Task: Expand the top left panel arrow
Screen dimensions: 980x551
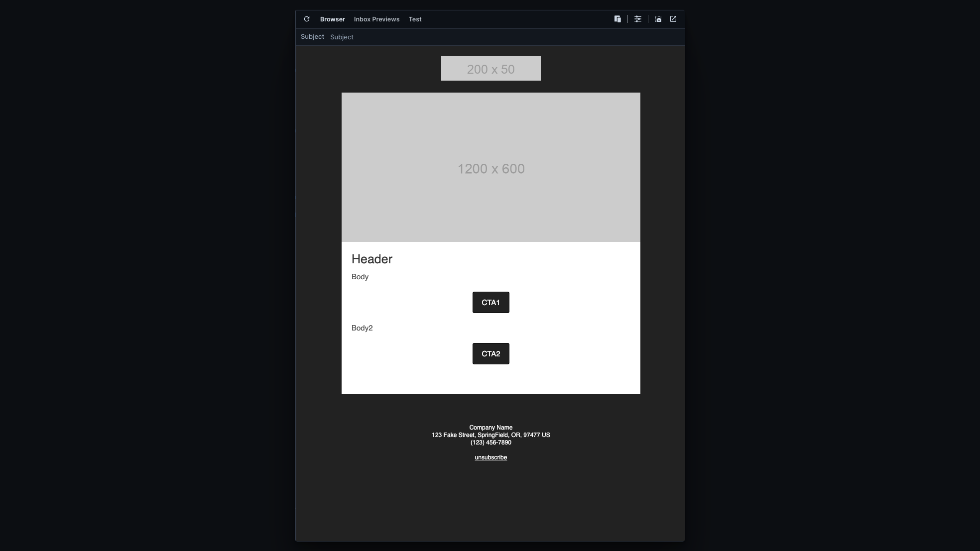Action: (295, 70)
